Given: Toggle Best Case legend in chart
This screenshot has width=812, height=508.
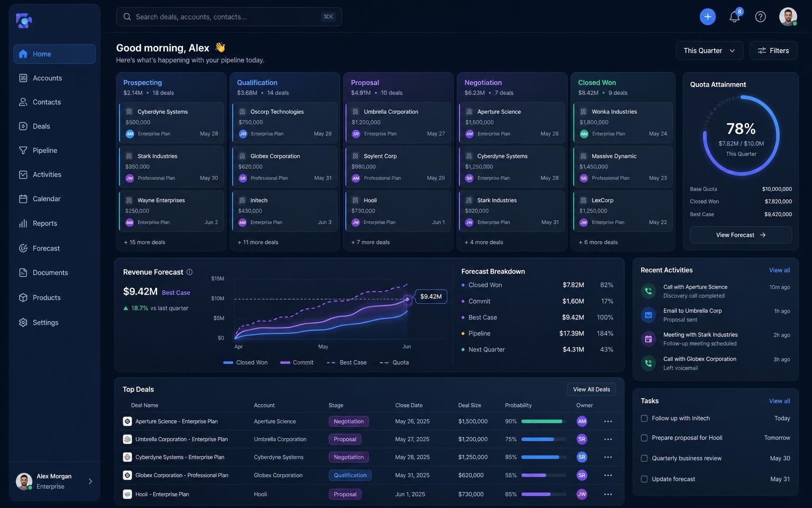Looking at the screenshot, I should 347,363.
